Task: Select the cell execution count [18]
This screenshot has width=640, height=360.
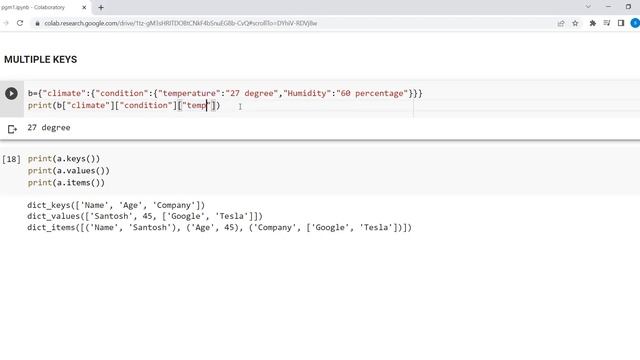Action: coord(11,159)
